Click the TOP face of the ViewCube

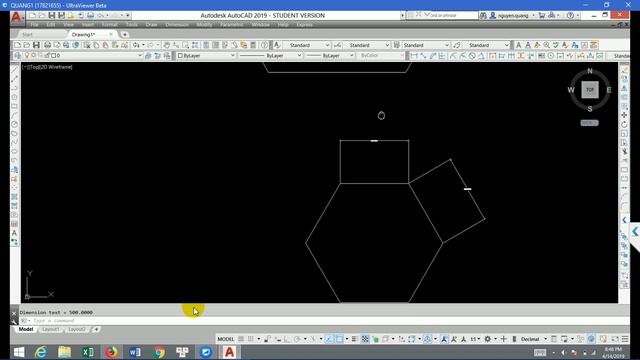click(x=590, y=90)
